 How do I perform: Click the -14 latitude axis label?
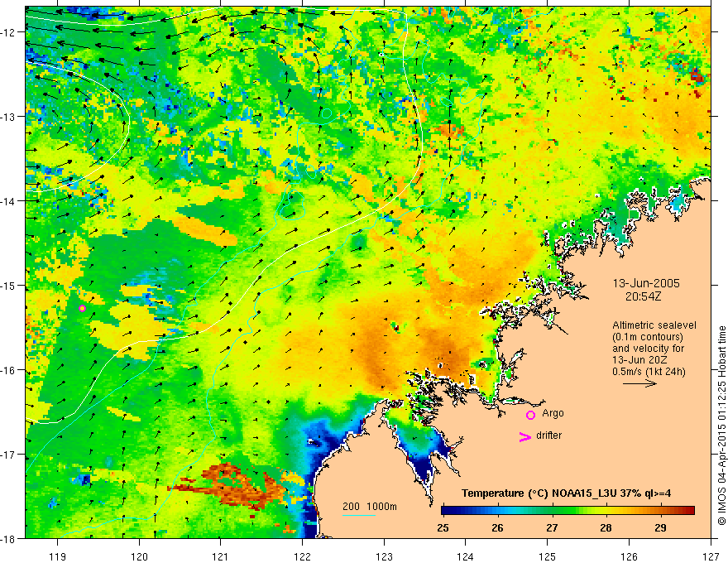point(9,201)
